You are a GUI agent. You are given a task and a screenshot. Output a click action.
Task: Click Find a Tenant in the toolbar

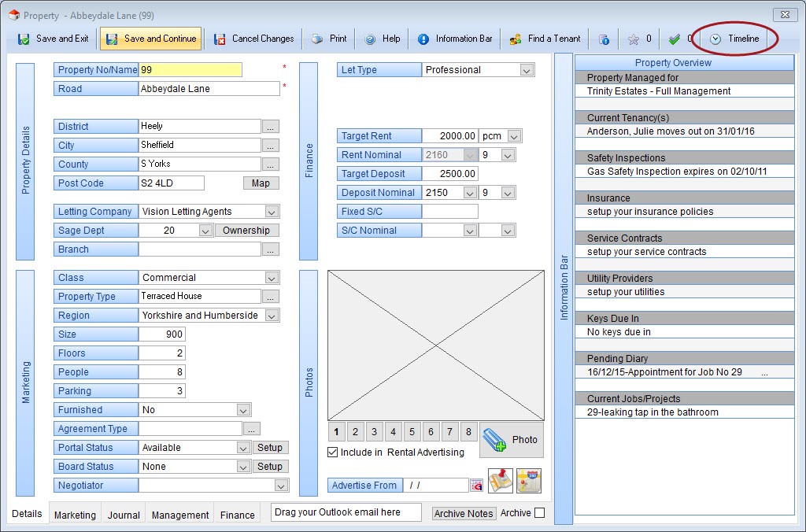point(545,39)
